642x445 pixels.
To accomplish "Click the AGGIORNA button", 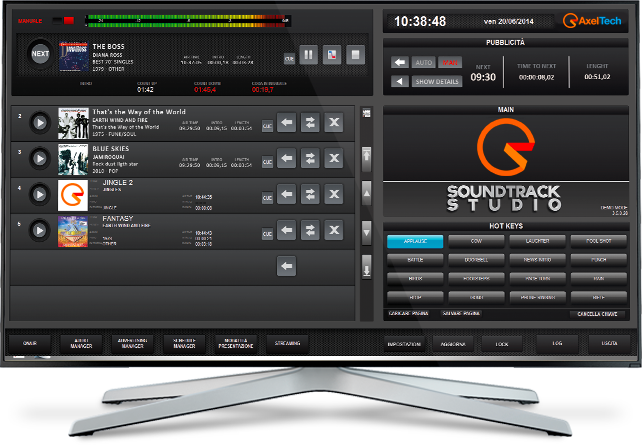I will pos(453,344).
